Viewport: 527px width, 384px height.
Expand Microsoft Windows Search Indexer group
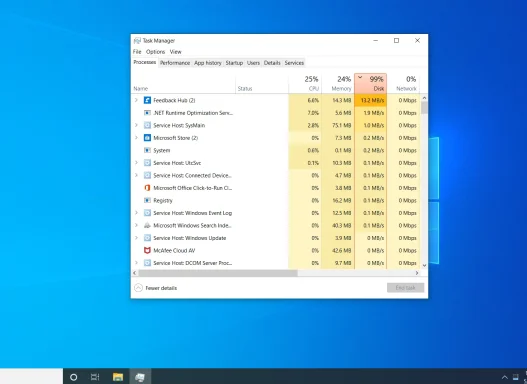click(136, 225)
